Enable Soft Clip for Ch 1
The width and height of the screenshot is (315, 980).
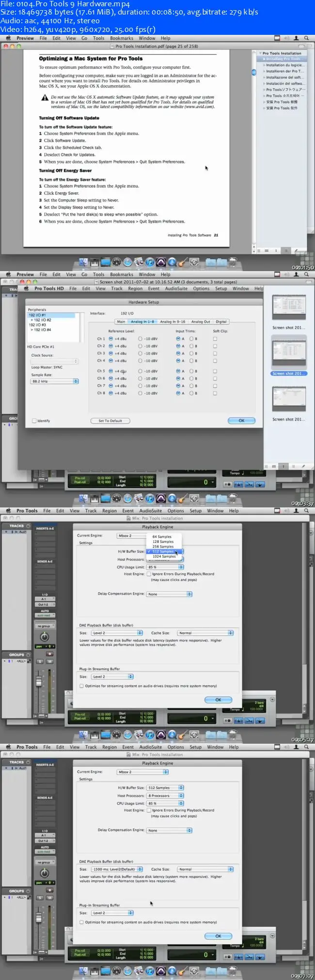(x=215, y=339)
